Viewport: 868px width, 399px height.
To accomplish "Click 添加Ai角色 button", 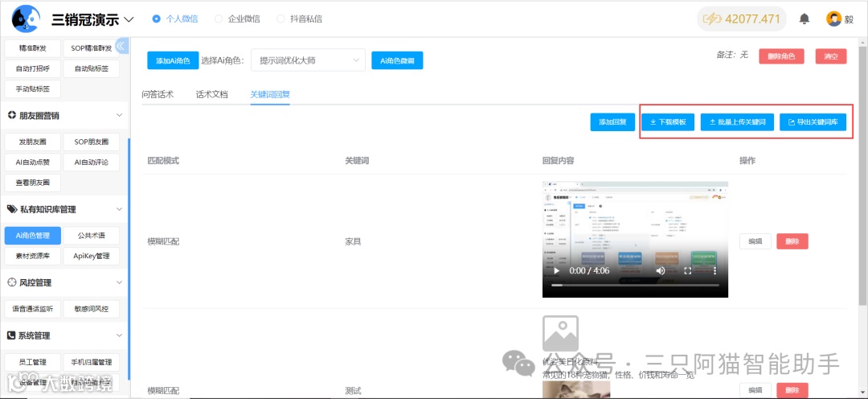I will (173, 60).
